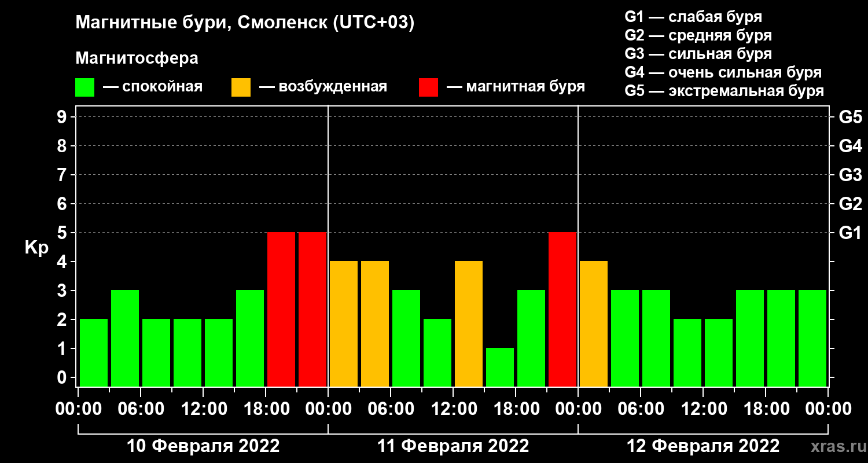Click the final "00:00" label at the axis end
Viewport: 868px width, 463px height.
[828, 409]
